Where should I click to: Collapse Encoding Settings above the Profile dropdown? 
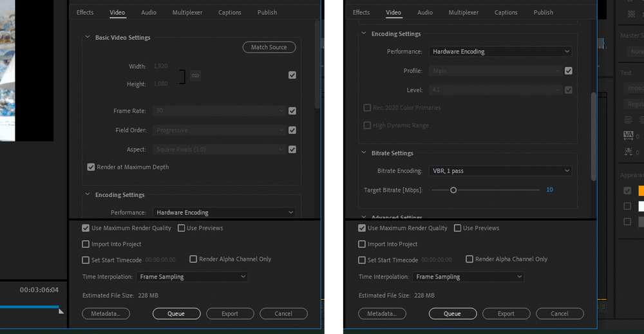tap(363, 33)
